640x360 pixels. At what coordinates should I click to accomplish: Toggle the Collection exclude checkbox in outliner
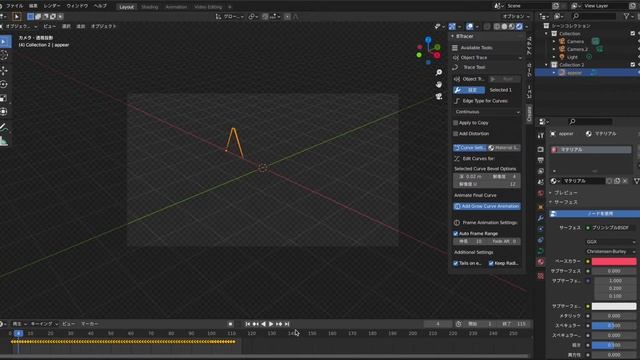[633, 33]
